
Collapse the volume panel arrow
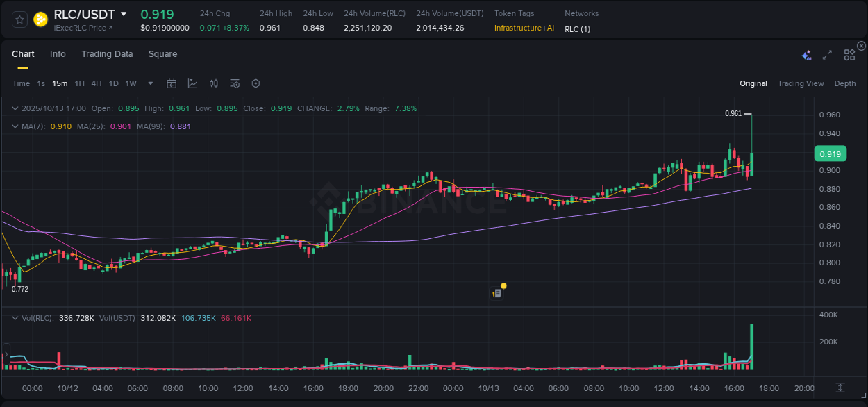click(x=14, y=317)
